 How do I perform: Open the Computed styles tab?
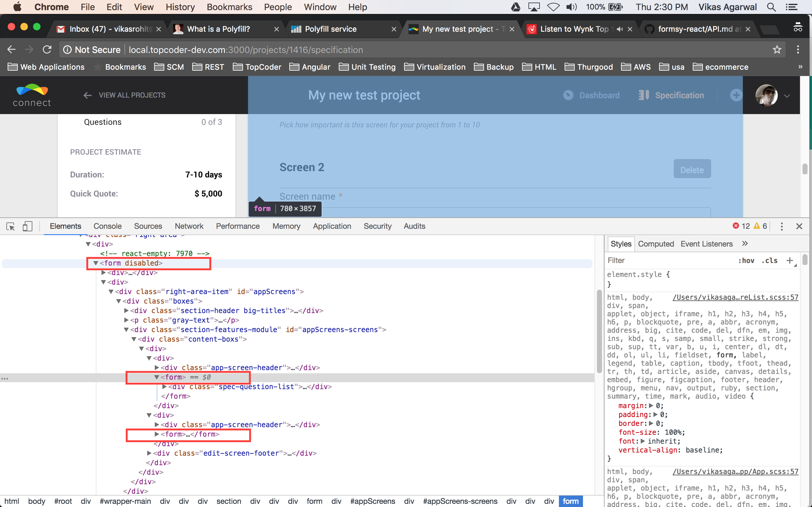[656, 244]
